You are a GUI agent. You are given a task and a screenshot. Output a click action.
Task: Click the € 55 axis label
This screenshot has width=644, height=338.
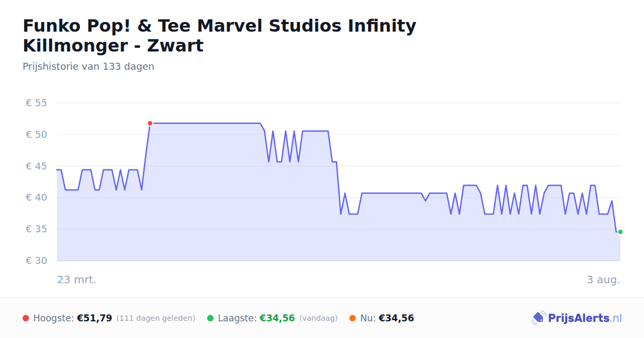coord(36,103)
